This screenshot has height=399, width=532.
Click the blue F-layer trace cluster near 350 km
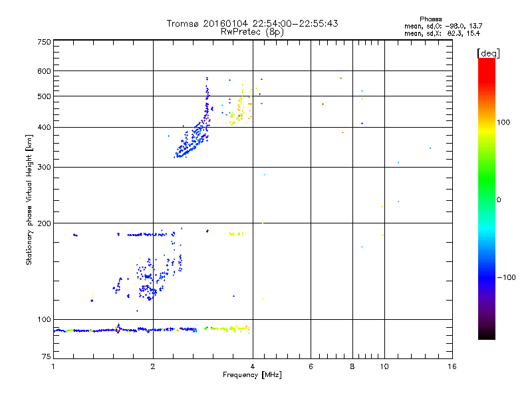click(x=192, y=142)
